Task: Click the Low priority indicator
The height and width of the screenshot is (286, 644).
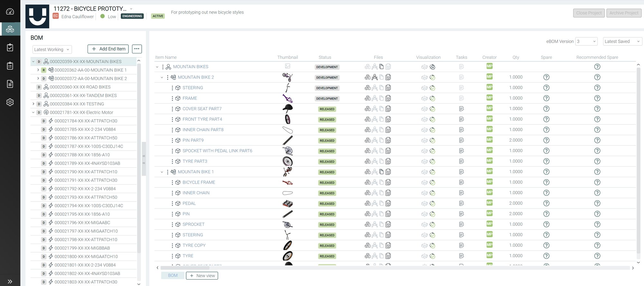Action: coord(108,16)
